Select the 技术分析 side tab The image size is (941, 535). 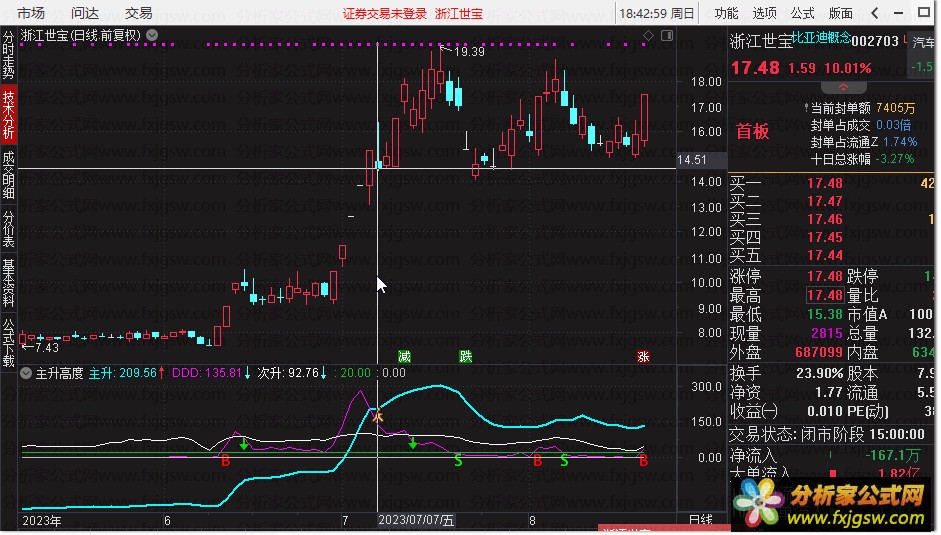(x=8, y=114)
